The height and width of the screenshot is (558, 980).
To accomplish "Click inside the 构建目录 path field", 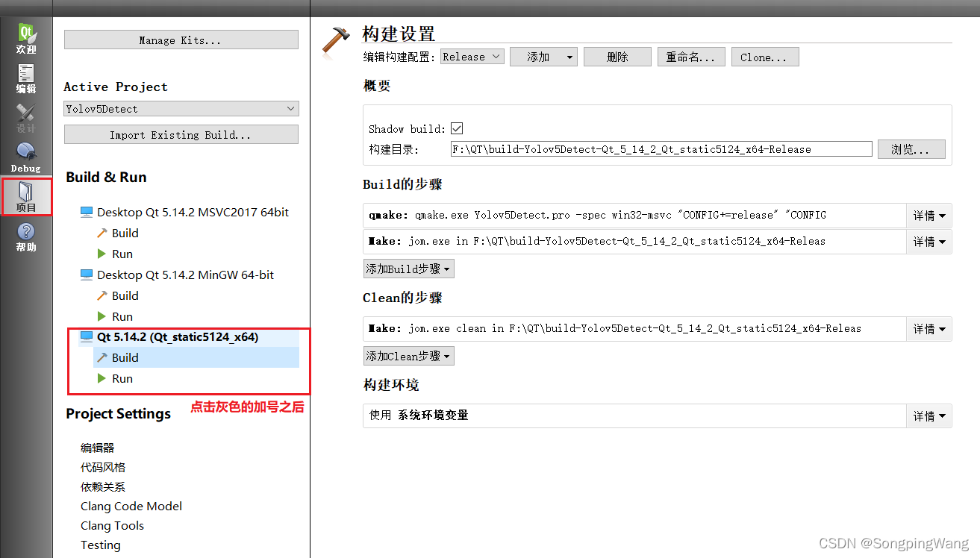I will tap(661, 148).
